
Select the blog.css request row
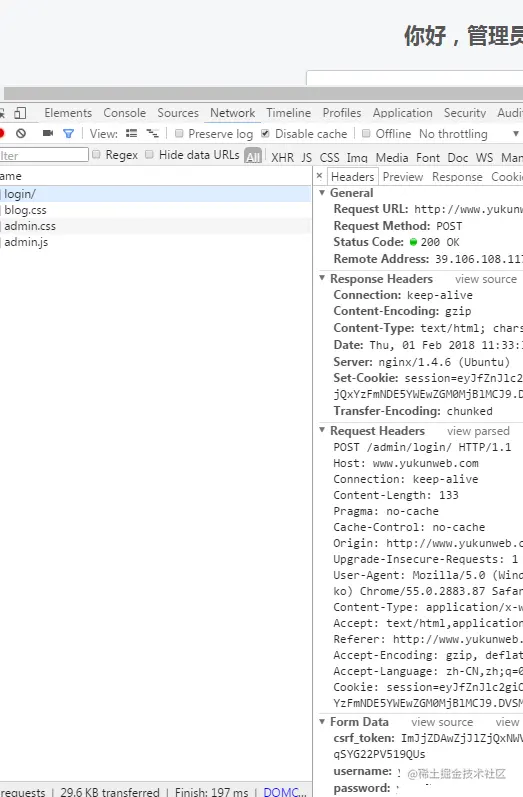[x=156, y=210]
